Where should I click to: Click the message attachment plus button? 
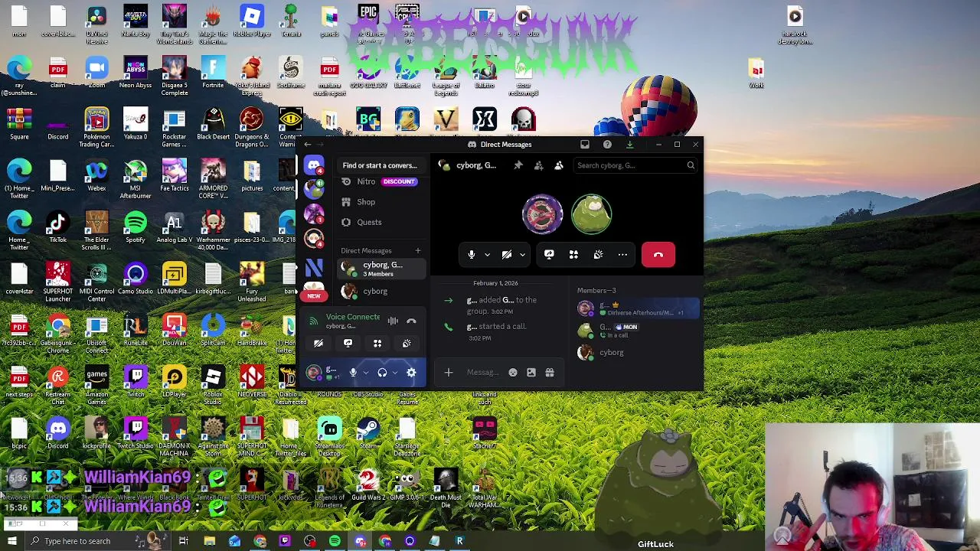(x=449, y=373)
